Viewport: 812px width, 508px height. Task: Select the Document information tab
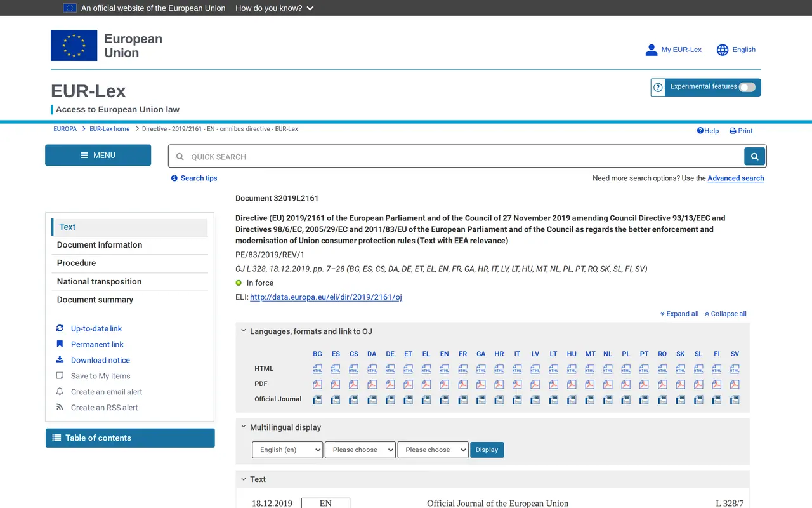pyautogui.click(x=129, y=245)
